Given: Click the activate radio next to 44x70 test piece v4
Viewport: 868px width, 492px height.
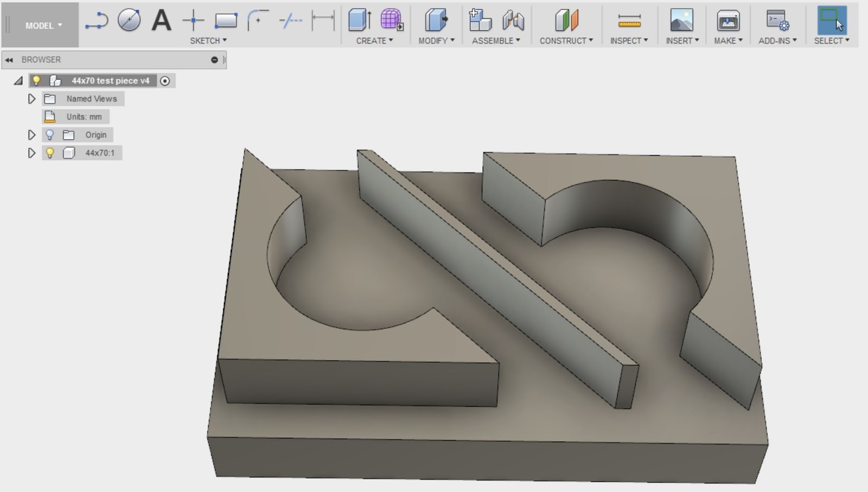Looking at the screenshot, I should [x=164, y=80].
